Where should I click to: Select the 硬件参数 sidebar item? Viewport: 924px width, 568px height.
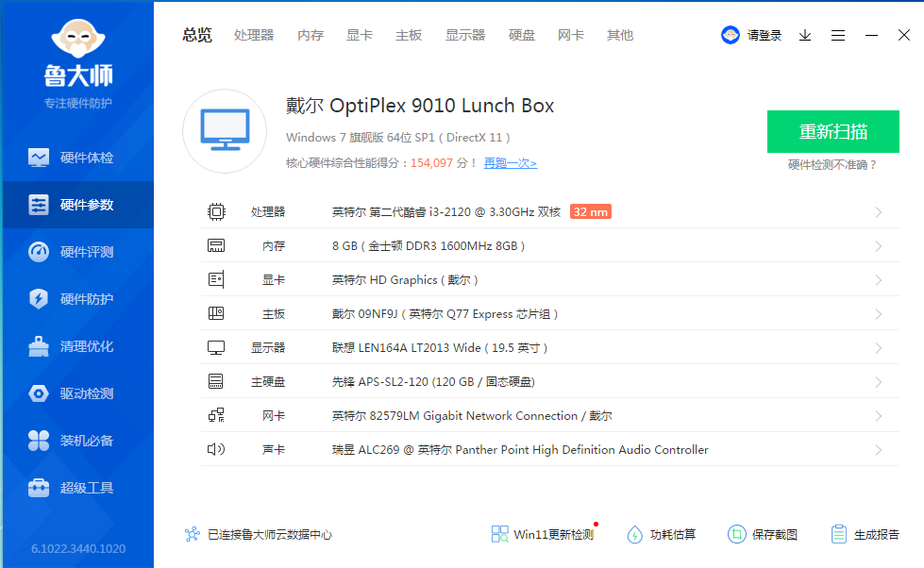77,205
